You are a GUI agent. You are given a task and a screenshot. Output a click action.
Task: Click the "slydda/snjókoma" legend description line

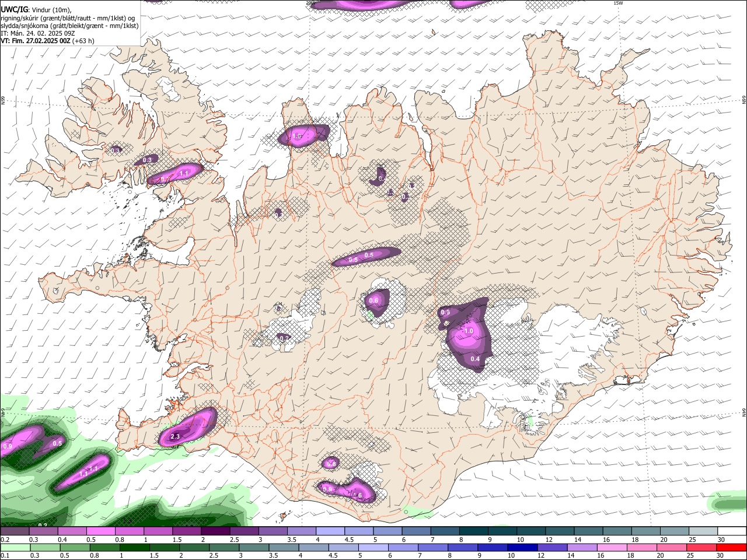[x=69, y=26]
